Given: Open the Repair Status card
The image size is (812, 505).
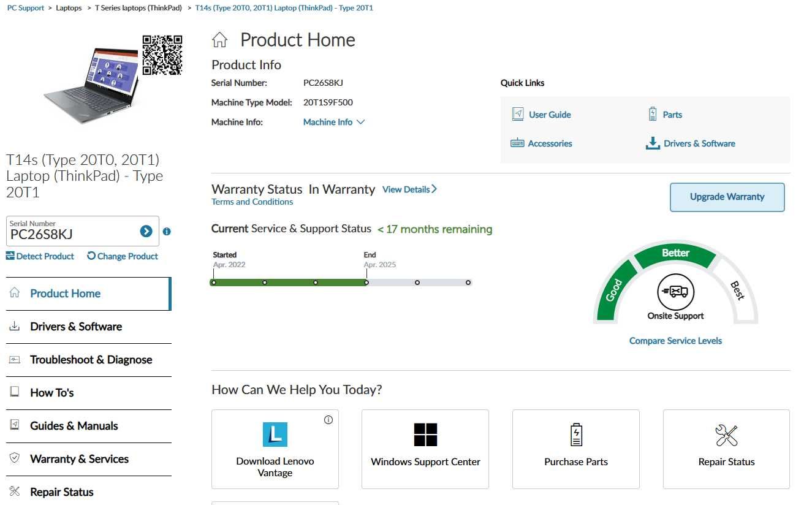Looking at the screenshot, I should 727,449.
